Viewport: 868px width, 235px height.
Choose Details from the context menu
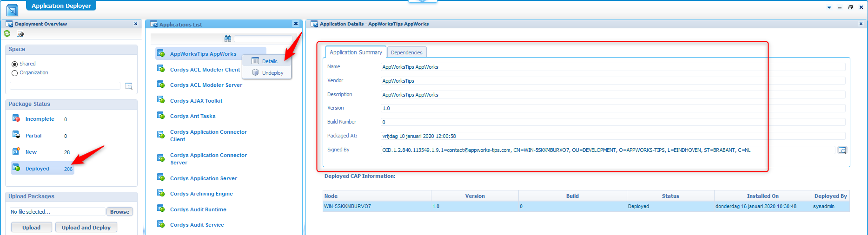(269, 61)
